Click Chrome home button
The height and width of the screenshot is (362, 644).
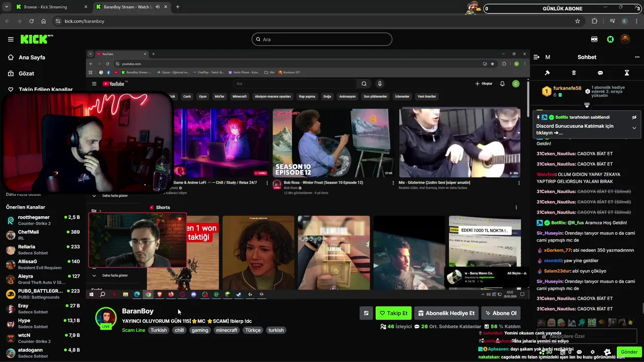coord(44,21)
